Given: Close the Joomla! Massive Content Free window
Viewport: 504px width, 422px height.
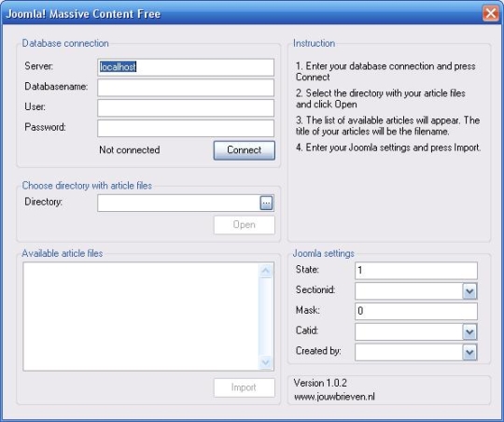Looking at the screenshot, I should point(491,13).
